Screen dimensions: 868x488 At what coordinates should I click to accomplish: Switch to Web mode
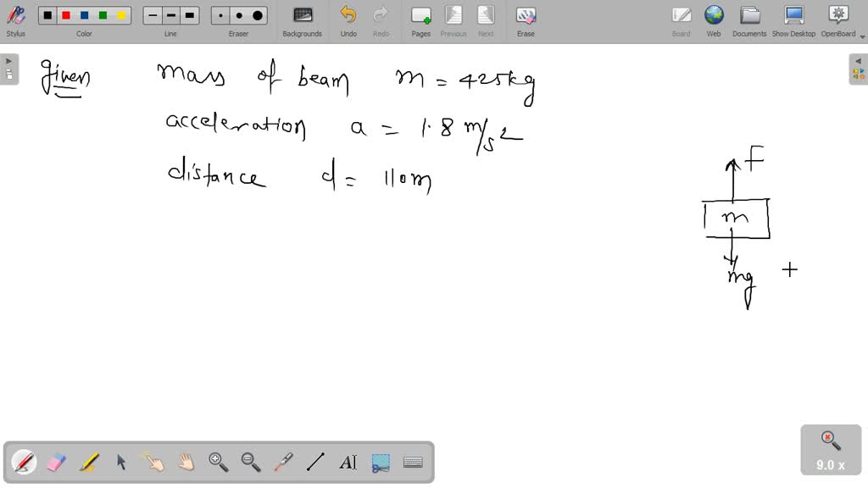click(714, 21)
